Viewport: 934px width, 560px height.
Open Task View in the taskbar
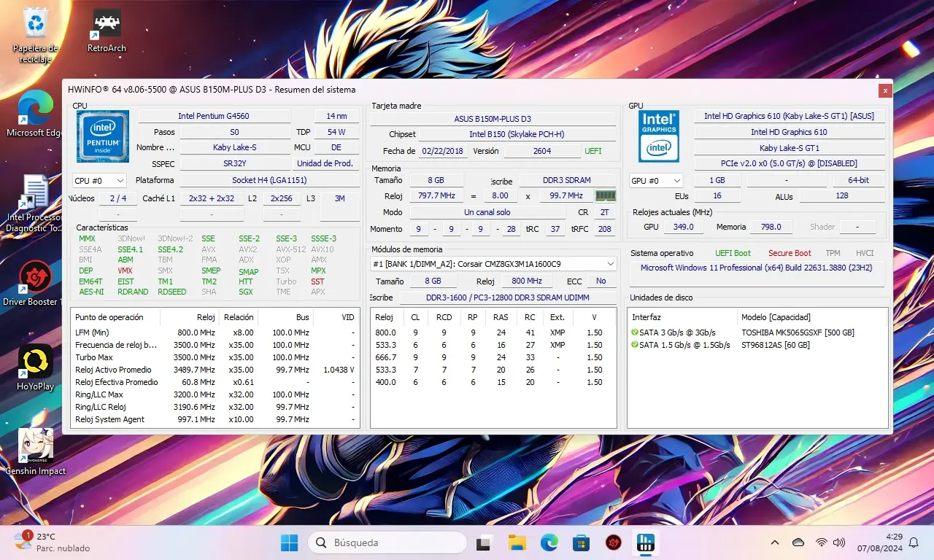483,542
